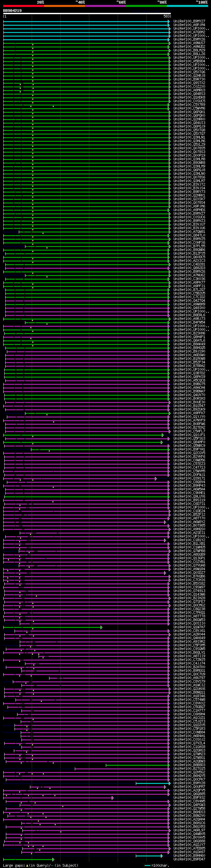Screen dimensions: 211x868
Task: Click the green ~80% legend color segment
Action: point(146,6)
